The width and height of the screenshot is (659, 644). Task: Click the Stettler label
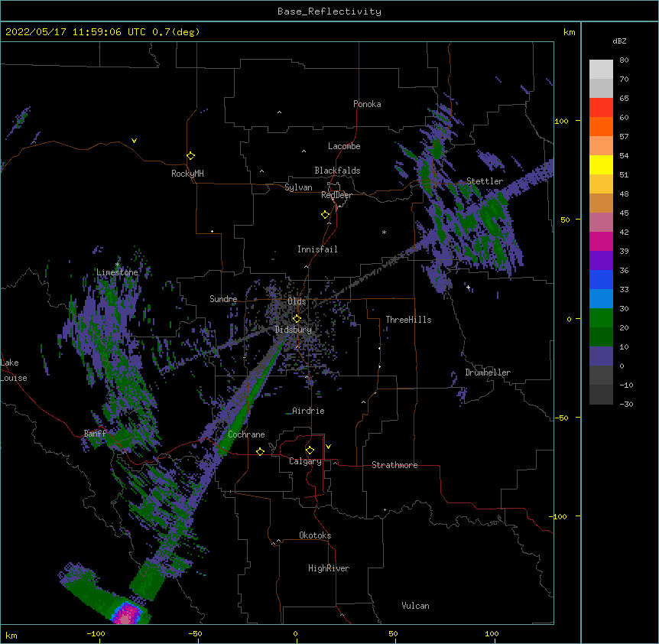point(485,181)
